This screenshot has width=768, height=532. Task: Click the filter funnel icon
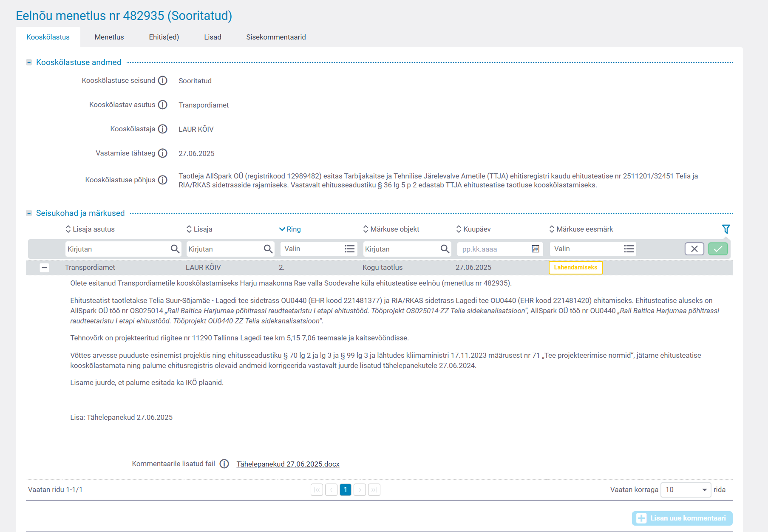[726, 229]
